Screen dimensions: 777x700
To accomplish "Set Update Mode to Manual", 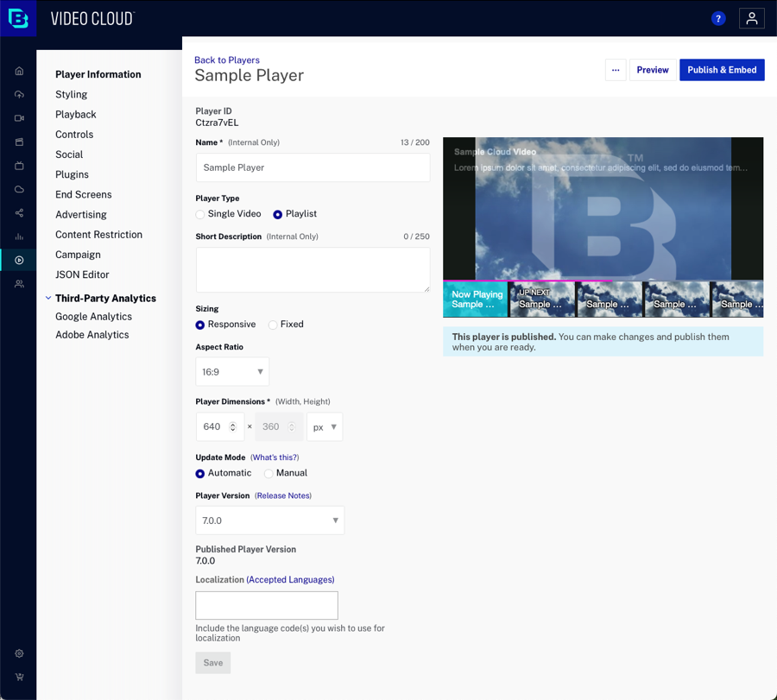I will coord(268,474).
